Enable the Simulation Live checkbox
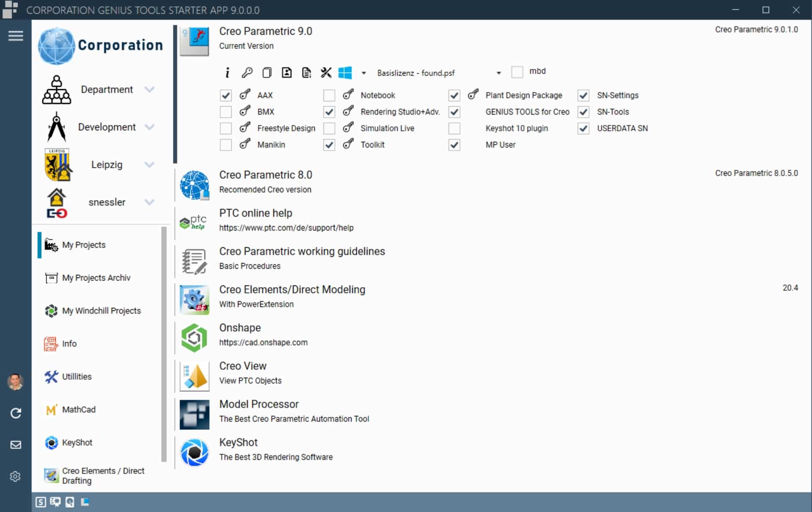 tap(329, 128)
